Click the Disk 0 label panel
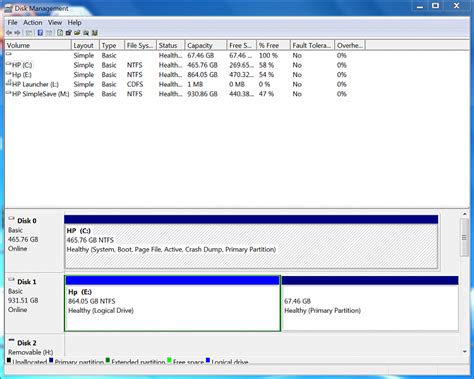This screenshot has width=474, height=379. (34, 242)
